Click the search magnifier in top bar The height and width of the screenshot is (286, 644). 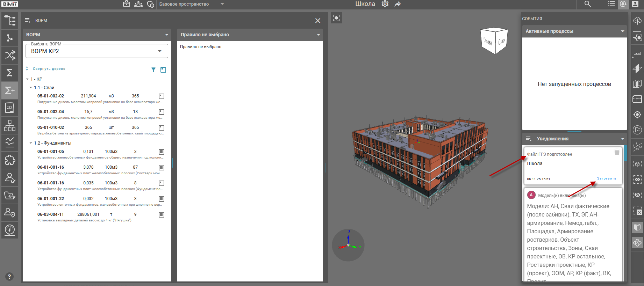tap(587, 4)
